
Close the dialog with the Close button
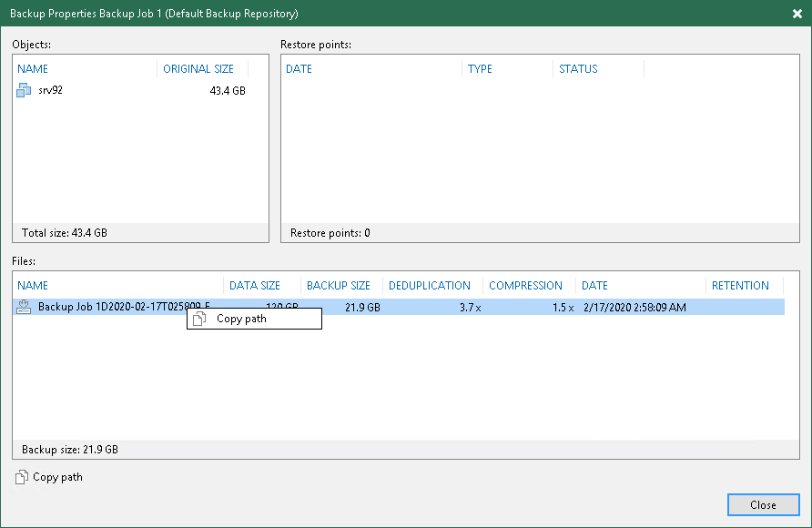point(764,504)
